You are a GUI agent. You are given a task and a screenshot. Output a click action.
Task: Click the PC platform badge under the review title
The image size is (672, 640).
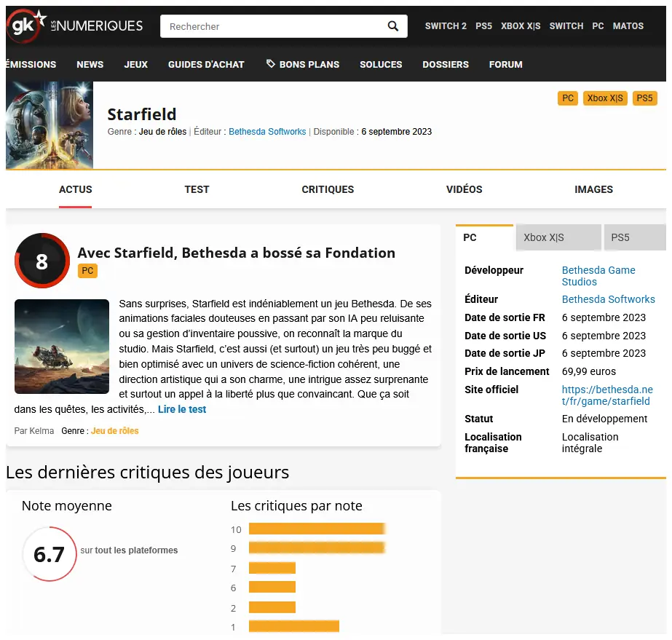pos(87,271)
